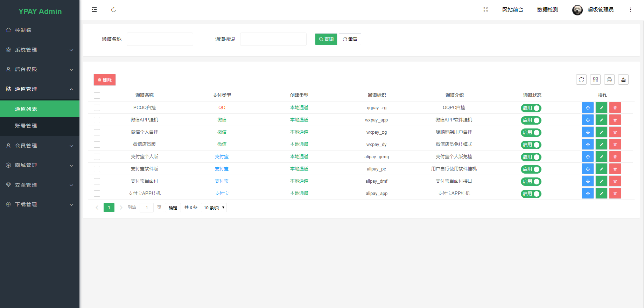
Task: Open the 10 条/页 page size dropdown
Action: (214, 208)
